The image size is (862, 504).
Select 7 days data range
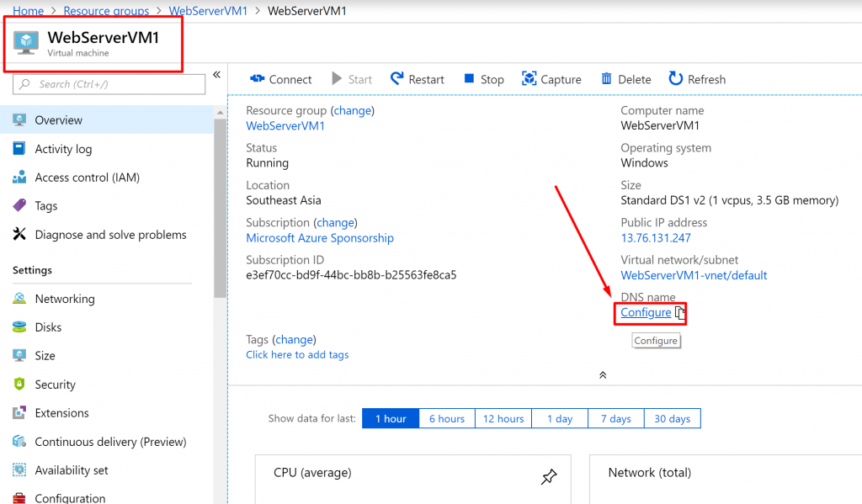coord(615,419)
